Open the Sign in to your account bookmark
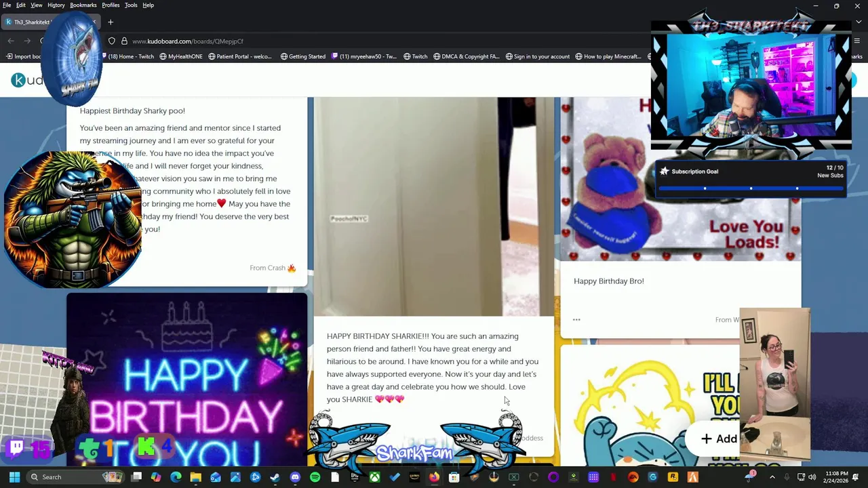Viewport: 868px width, 488px height. click(x=537, y=56)
